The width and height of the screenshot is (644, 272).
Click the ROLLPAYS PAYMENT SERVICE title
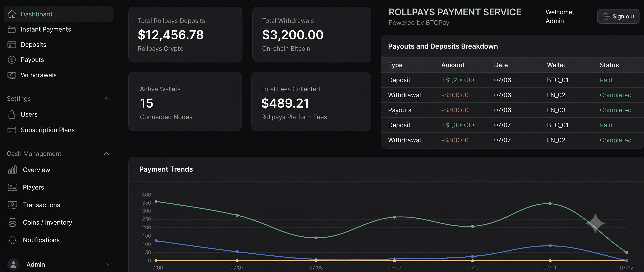click(x=455, y=12)
